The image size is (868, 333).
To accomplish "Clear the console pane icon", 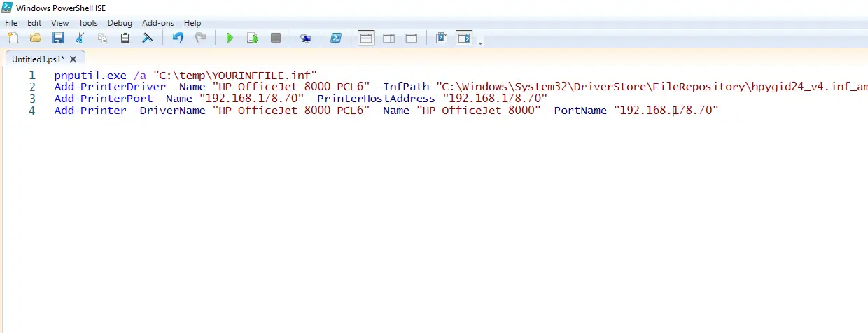I will pos(148,38).
